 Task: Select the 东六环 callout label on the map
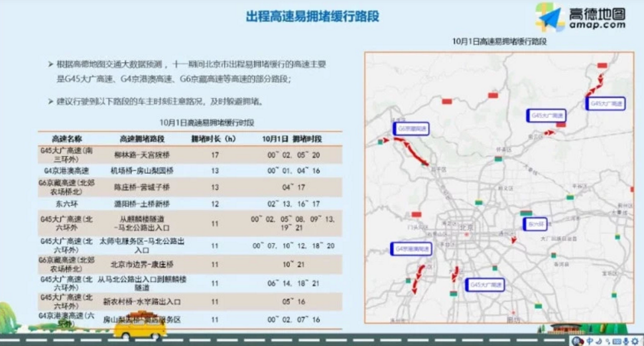[535, 224]
